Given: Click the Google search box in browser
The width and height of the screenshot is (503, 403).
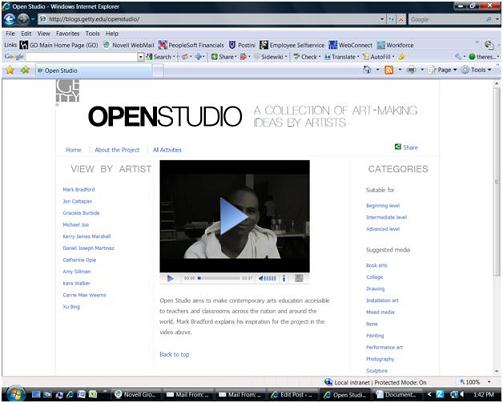Looking at the screenshot, I should (447, 20).
